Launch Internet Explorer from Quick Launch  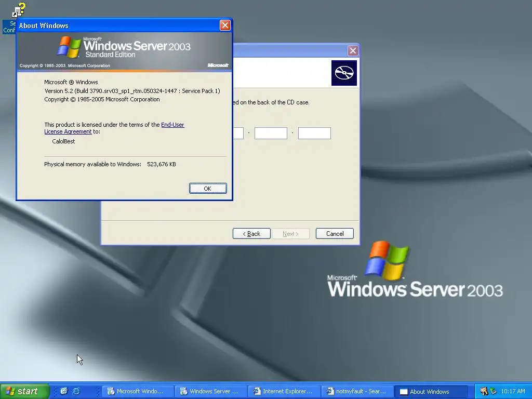(76, 391)
